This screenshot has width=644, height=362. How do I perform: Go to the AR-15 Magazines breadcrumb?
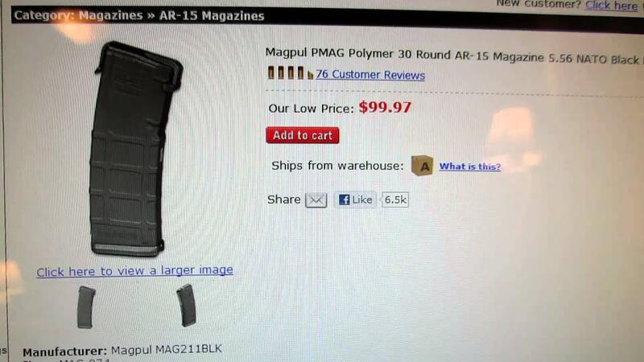point(212,16)
